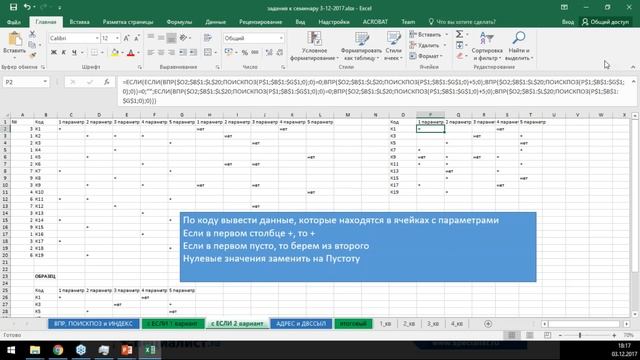This screenshot has width=640, height=360.
Task: Click the Save icon in the quick access toolbar
Action: point(13,7)
